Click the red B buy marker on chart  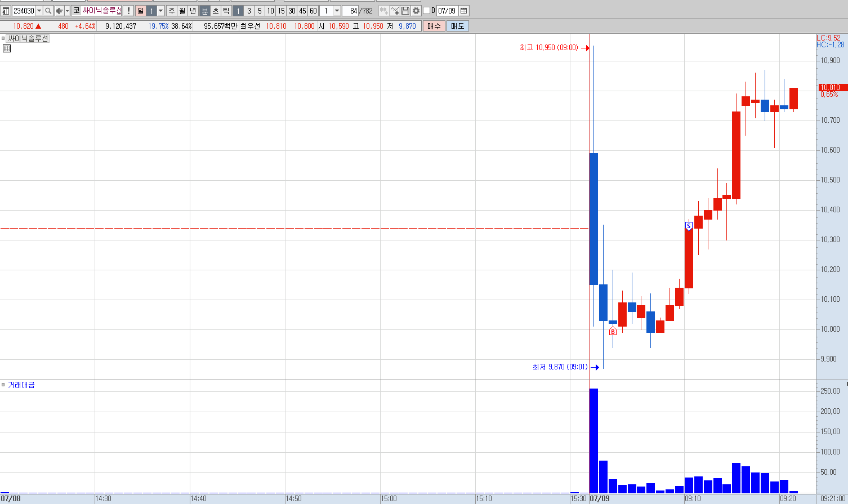coord(613,332)
